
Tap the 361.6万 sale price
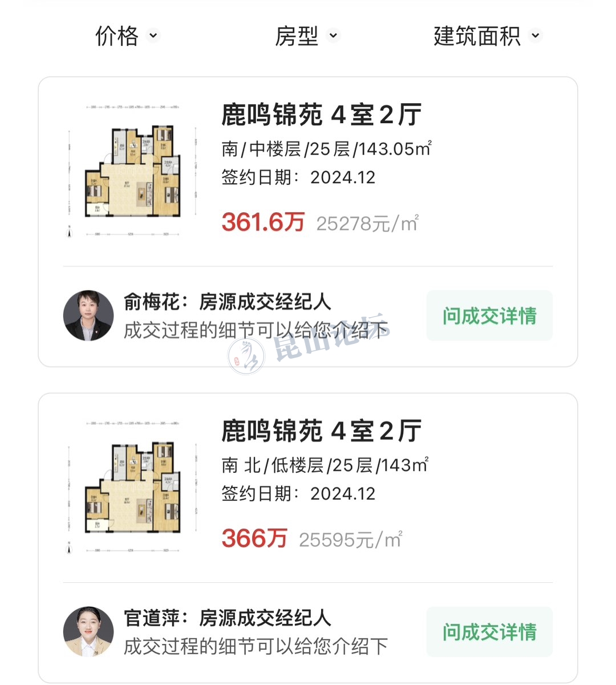coord(263,222)
